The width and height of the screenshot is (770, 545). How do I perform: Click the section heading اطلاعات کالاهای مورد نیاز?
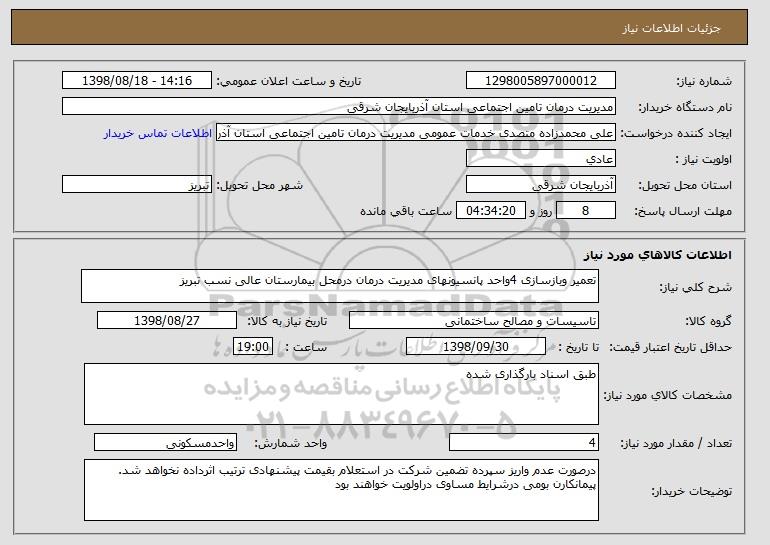[x=658, y=255]
